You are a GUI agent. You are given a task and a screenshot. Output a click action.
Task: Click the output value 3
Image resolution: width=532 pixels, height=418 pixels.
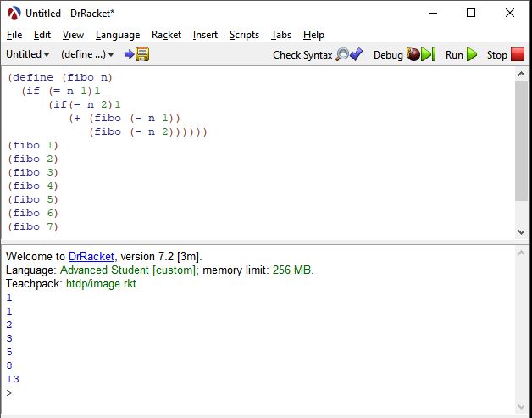[9, 338]
